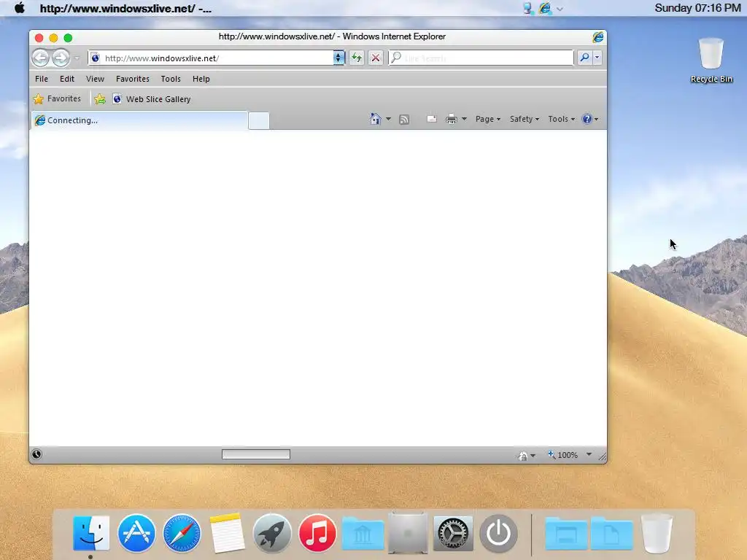The height and width of the screenshot is (560, 747).
Task: Open the documents folder in the dock
Action: click(612, 533)
